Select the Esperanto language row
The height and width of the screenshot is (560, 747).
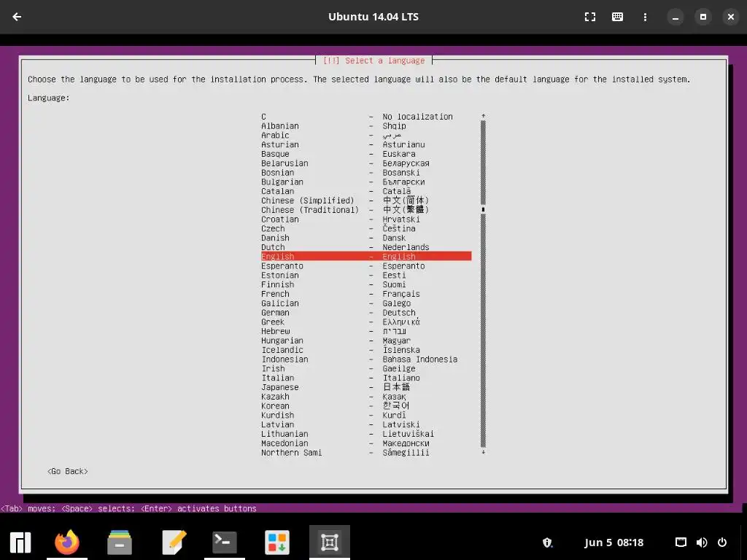(366, 265)
